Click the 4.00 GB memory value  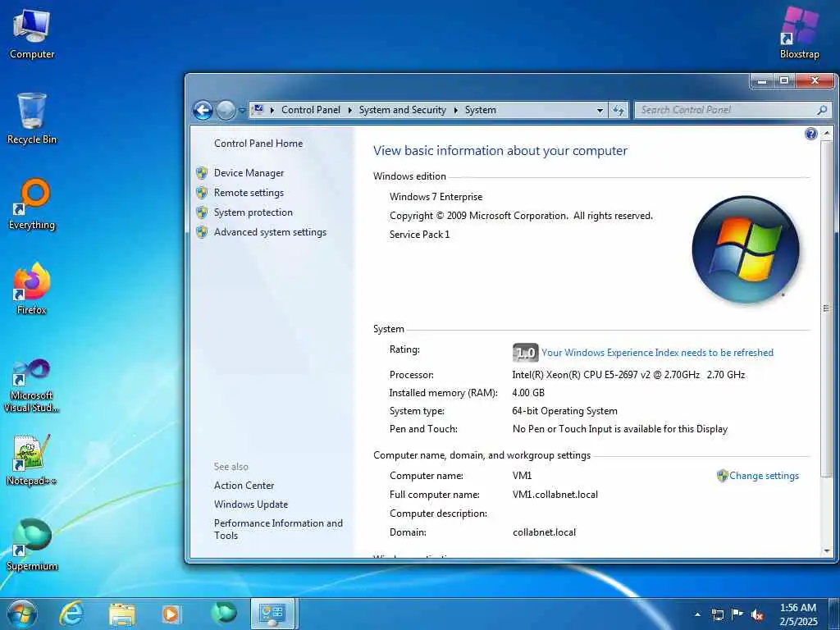[x=528, y=393]
